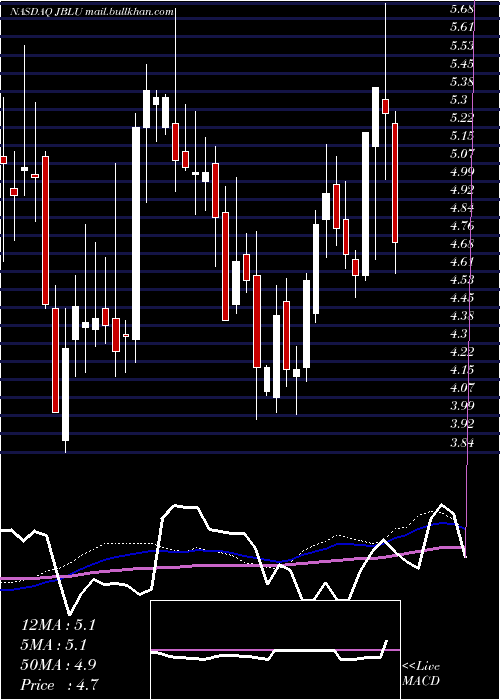Click the 5.38 price axis label
Image resolution: width=500 pixels, height=700 pixels.
(462, 81)
